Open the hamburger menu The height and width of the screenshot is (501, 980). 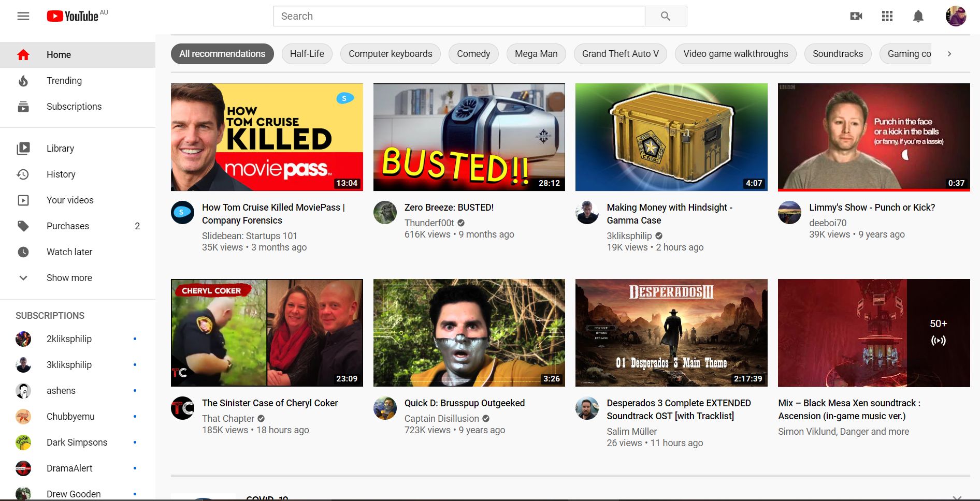pos(23,16)
